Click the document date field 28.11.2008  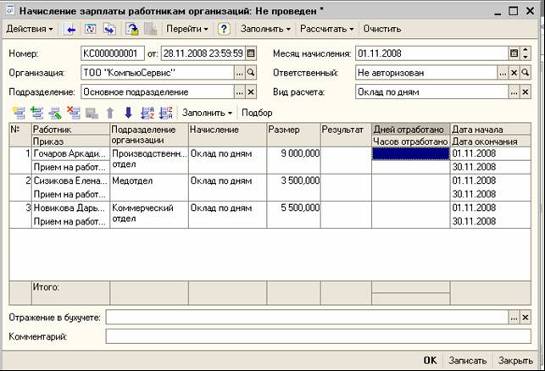point(203,54)
